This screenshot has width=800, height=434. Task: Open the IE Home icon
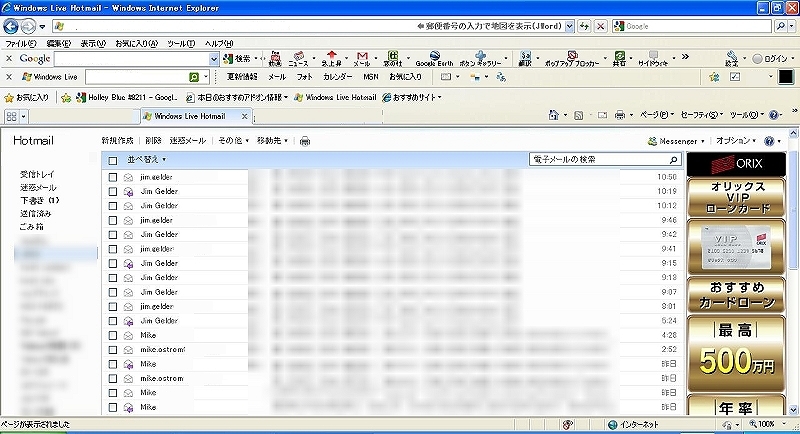pyautogui.click(x=554, y=115)
